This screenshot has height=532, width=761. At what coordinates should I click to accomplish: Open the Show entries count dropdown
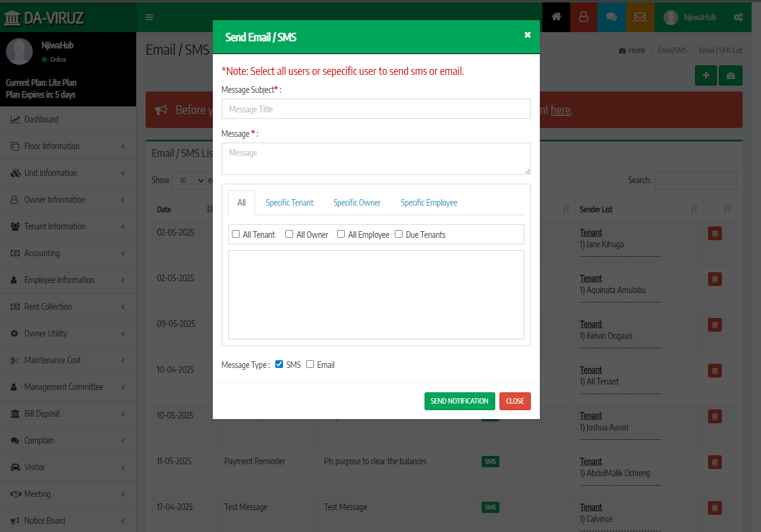188,181
